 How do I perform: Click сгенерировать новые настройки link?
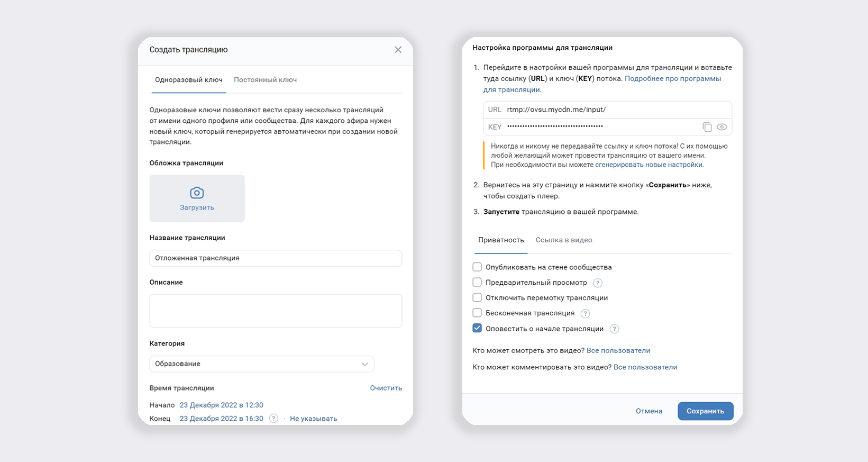[x=648, y=165]
